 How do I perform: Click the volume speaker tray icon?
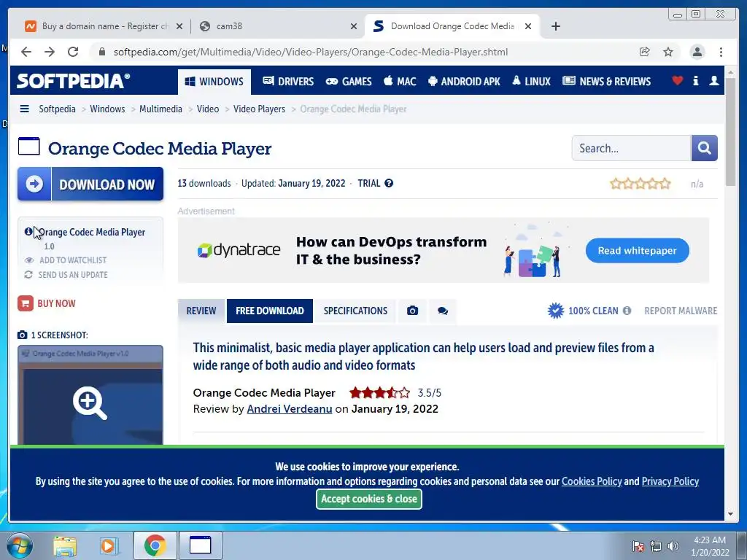pos(673,546)
